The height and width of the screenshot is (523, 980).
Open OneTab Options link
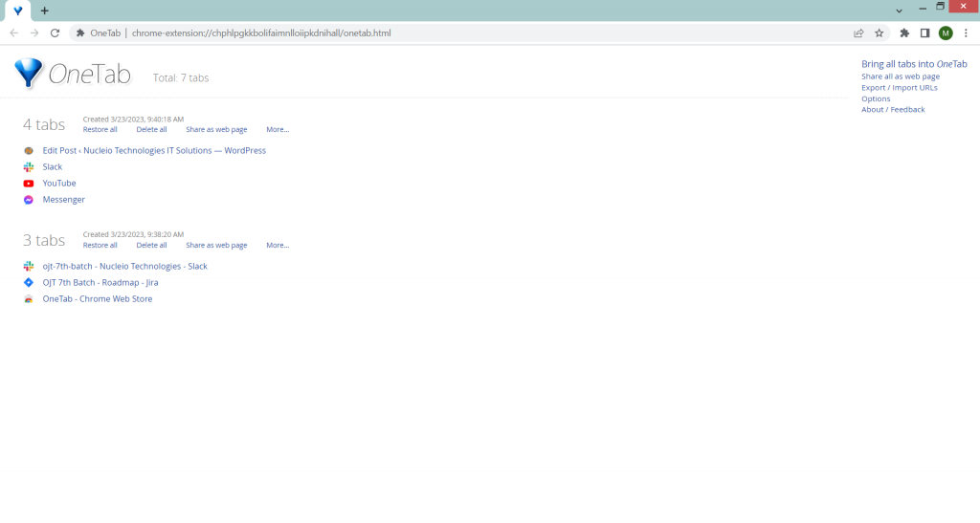[876, 98]
